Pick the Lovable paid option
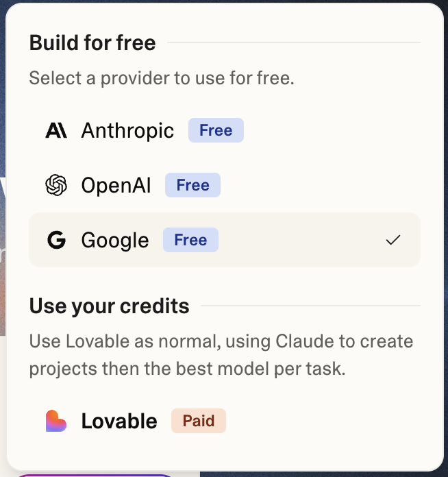The width and height of the screenshot is (448, 477). click(x=119, y=421)
